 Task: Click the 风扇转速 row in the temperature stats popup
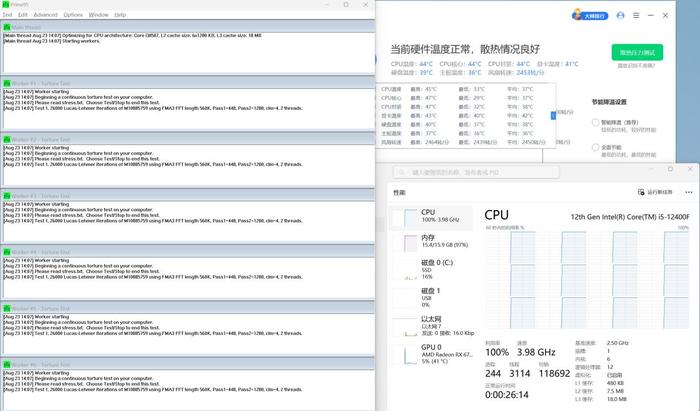pos(464,142)
